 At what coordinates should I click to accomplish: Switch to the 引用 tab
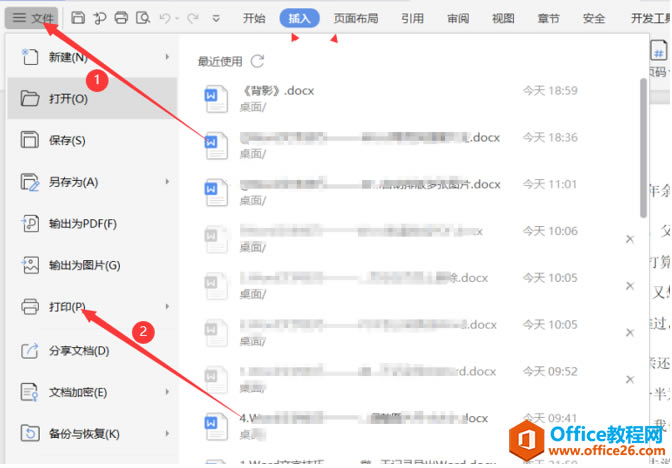[412, 18]
